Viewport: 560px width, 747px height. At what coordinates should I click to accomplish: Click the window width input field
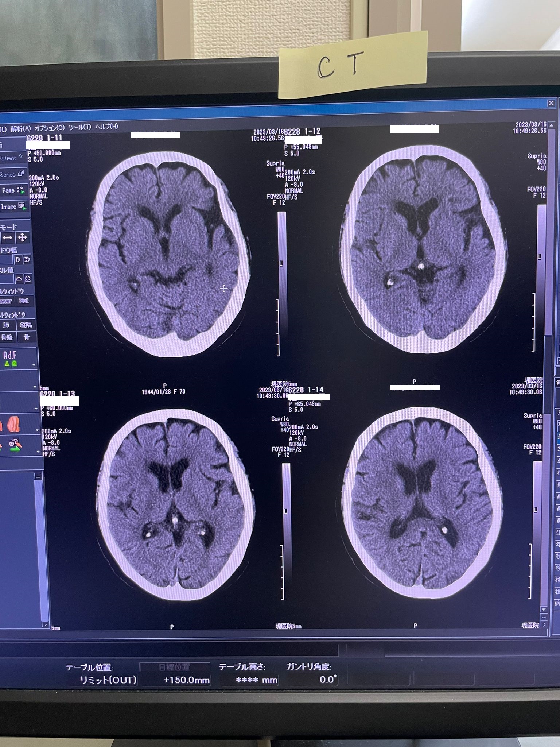pyautogui.click(x=7, y=260)
